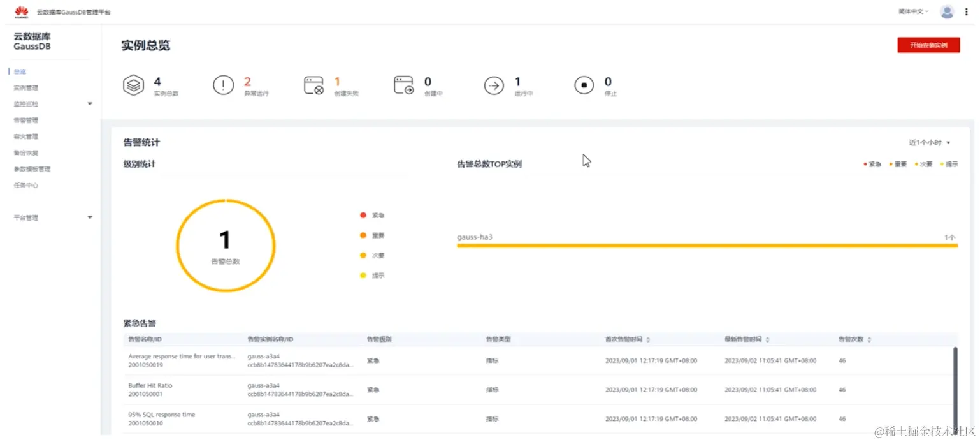Toggle 次要 in the TOP实例 chart legend
980x442 pixels.
(923, 165)
